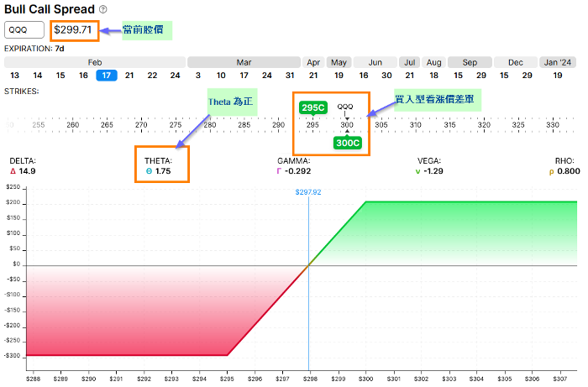This screenshot has width=588, height=387.
Task: Click the red Delta triangle icon
Action: click(x=13, y=171)
